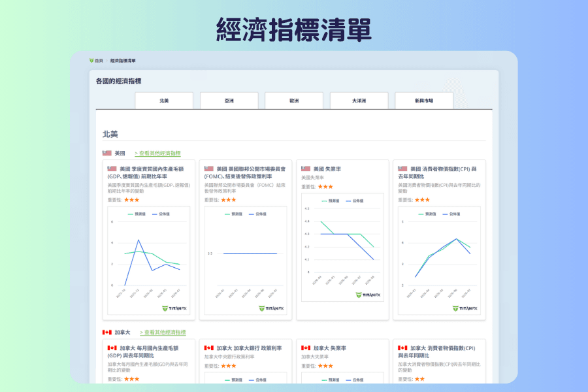Click Canada flag in 加拿大 GDP card

(112, 348)
